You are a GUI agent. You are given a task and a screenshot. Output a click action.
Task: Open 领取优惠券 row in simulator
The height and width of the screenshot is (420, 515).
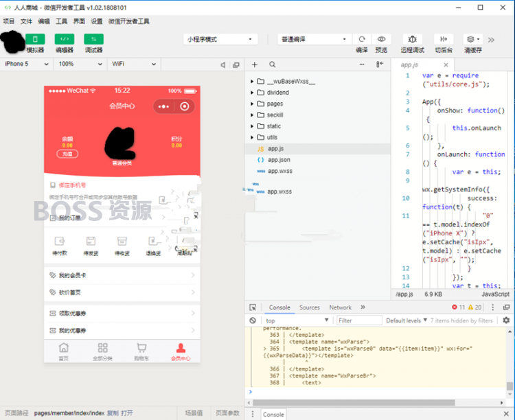(x=122, y=313)
